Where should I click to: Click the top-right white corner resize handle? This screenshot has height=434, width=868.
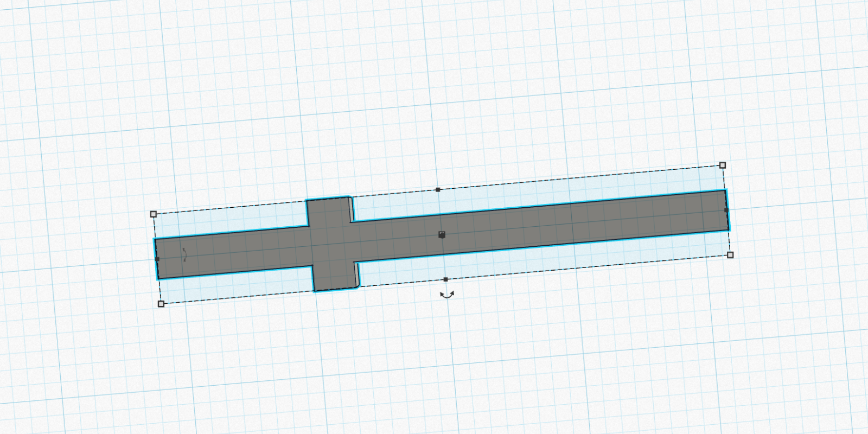click(x=722, y=165)
